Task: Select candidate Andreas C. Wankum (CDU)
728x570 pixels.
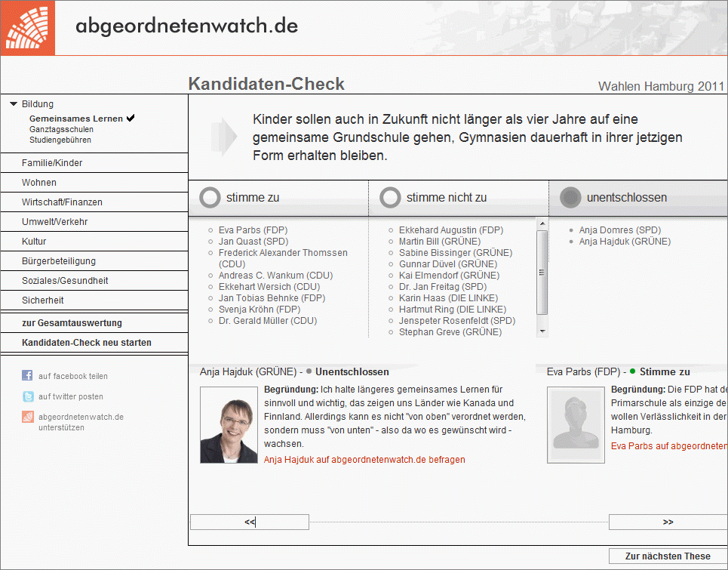Action: pos(276,275)
